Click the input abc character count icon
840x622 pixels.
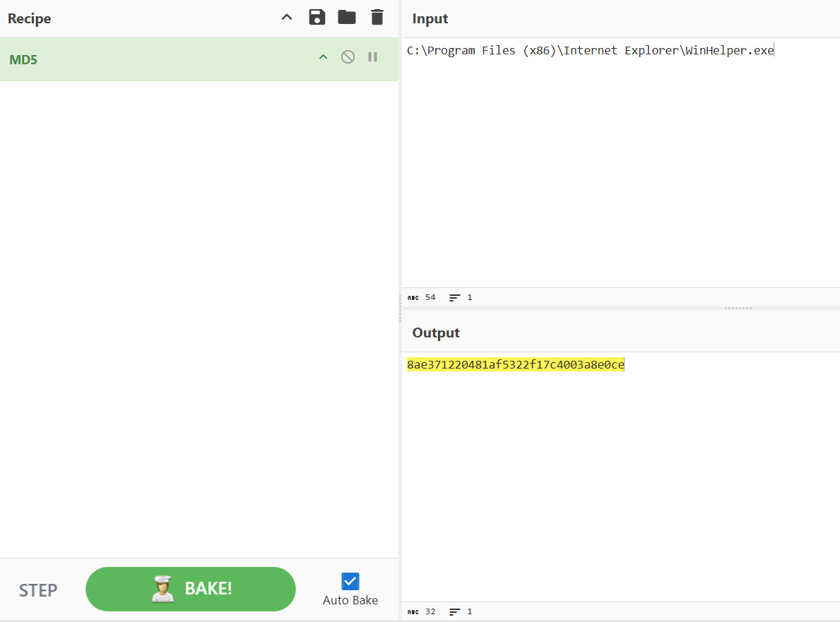coord(413,298)
